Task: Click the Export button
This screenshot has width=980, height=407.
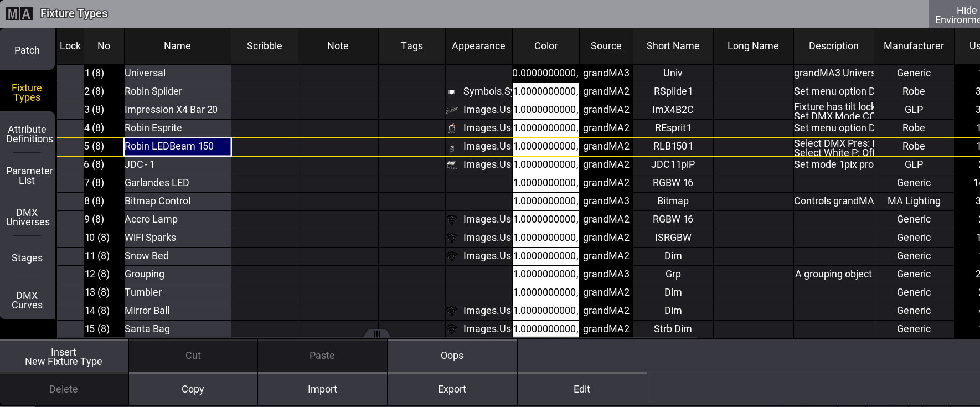Action: [x=452, y=389]
